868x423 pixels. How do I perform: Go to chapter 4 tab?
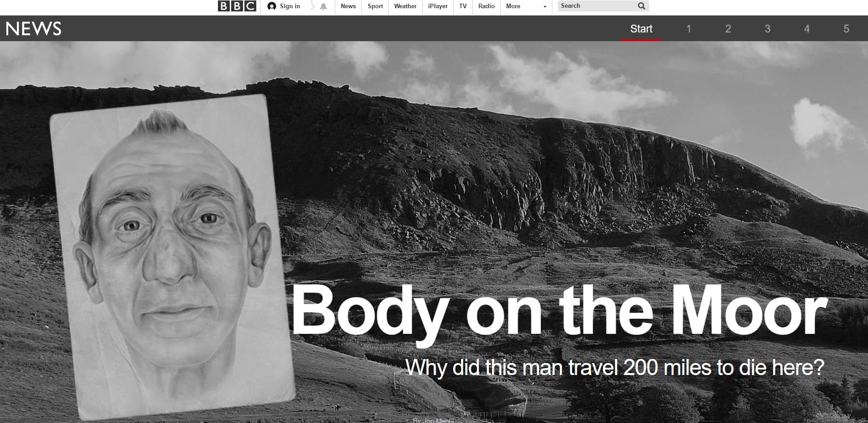(x=807, y=29)
